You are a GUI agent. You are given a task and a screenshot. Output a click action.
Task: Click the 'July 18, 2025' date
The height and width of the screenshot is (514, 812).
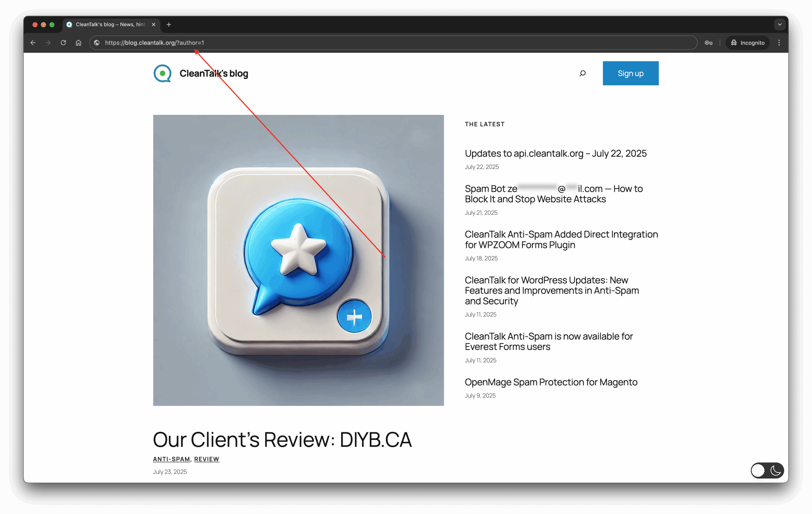coord(481,258)
